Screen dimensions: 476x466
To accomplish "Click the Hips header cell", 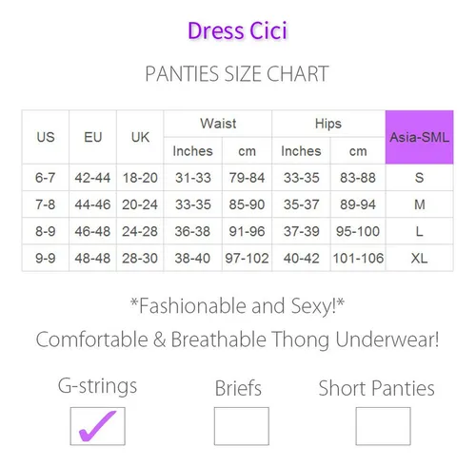I will [328, 124].
